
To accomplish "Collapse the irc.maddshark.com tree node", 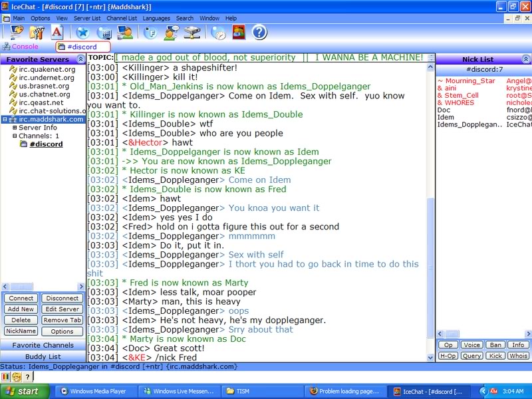I will (x=5, y=120).
